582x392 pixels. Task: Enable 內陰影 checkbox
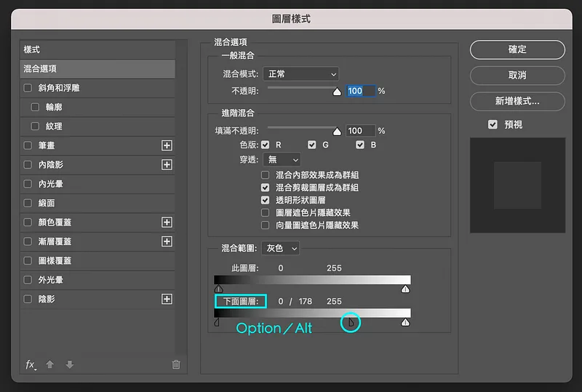pos(28,164)
